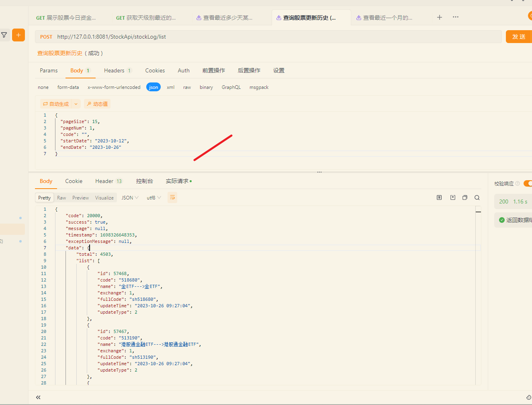Image resolution: width=532 pixels, height=405 pixels.
Task: Open the 前置操作 tab
Action: [214, 70]
